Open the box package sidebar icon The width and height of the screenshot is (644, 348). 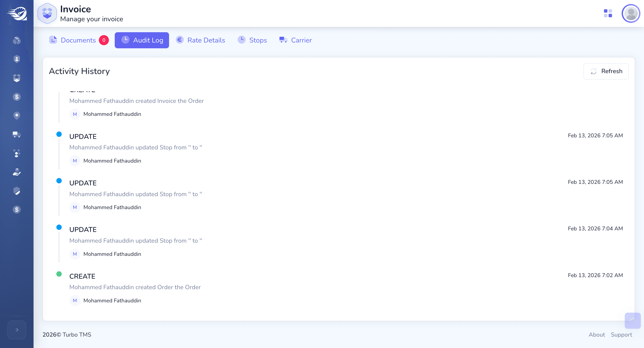click(x=17, y=40)
